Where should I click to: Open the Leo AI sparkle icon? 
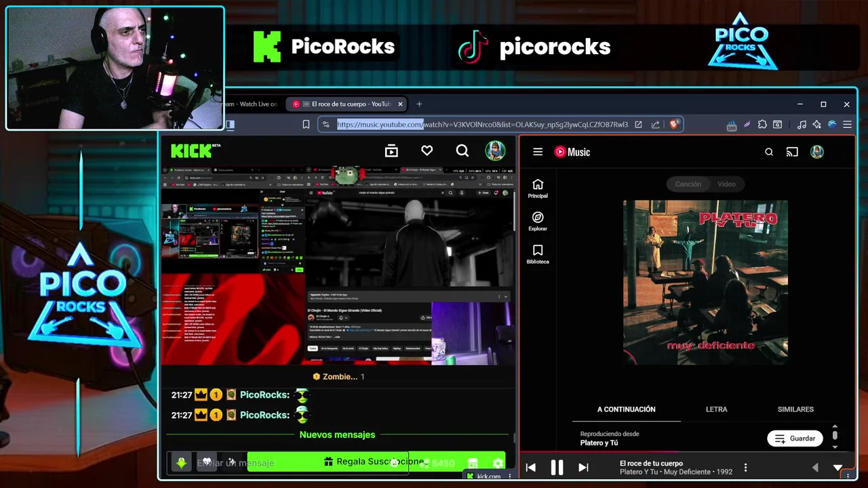tap(816, 125)
